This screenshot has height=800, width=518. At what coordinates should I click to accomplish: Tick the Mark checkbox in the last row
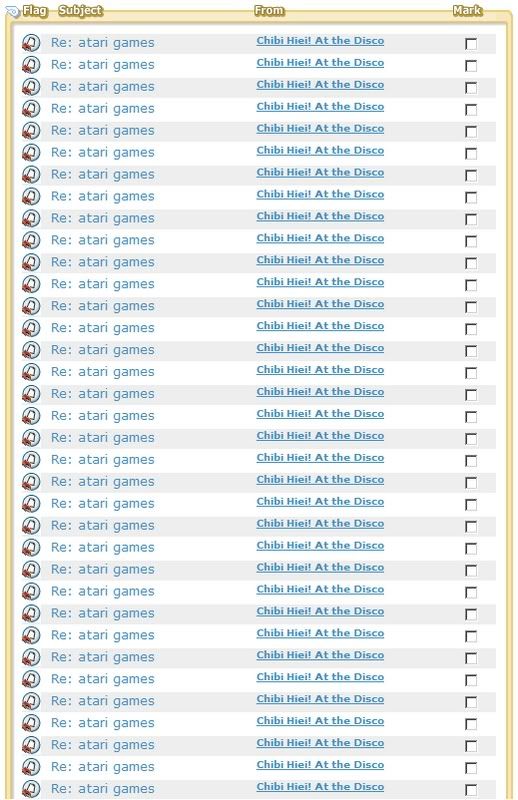[x=471, y=790]
